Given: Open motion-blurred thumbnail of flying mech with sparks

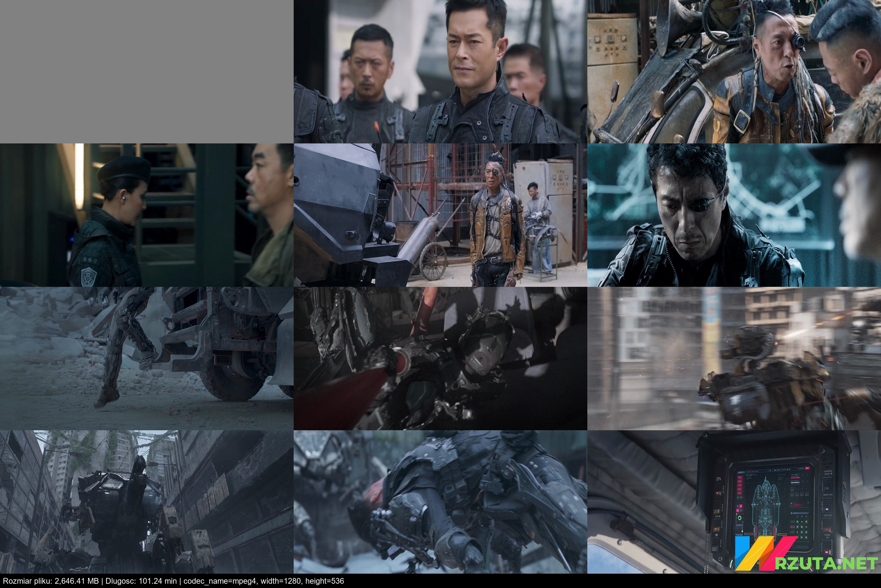Looking at the screenshot, I should [x=734, y=358].
